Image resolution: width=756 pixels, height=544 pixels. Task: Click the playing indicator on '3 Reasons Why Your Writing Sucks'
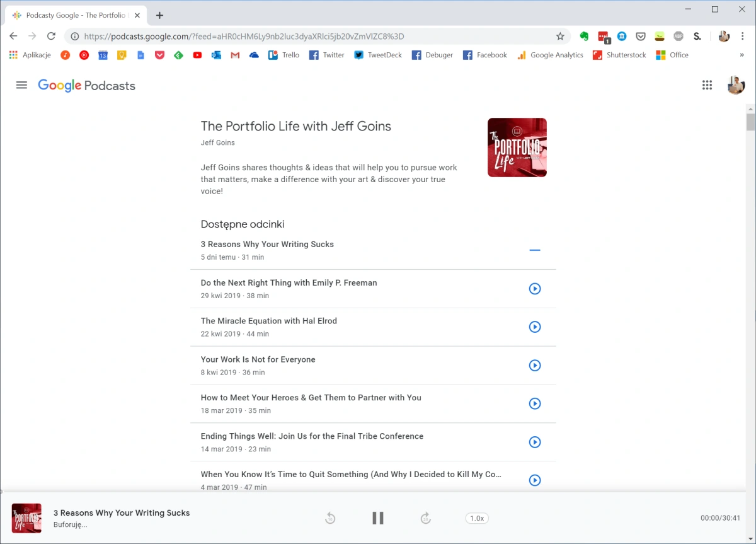click(535, 250)
